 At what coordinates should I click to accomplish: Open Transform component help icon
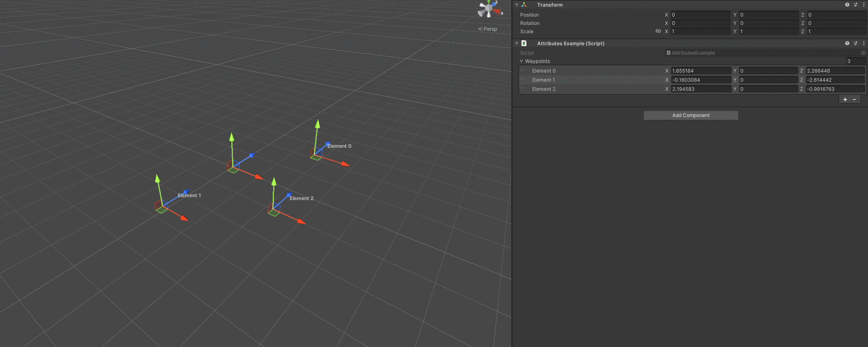coord(847,5)
